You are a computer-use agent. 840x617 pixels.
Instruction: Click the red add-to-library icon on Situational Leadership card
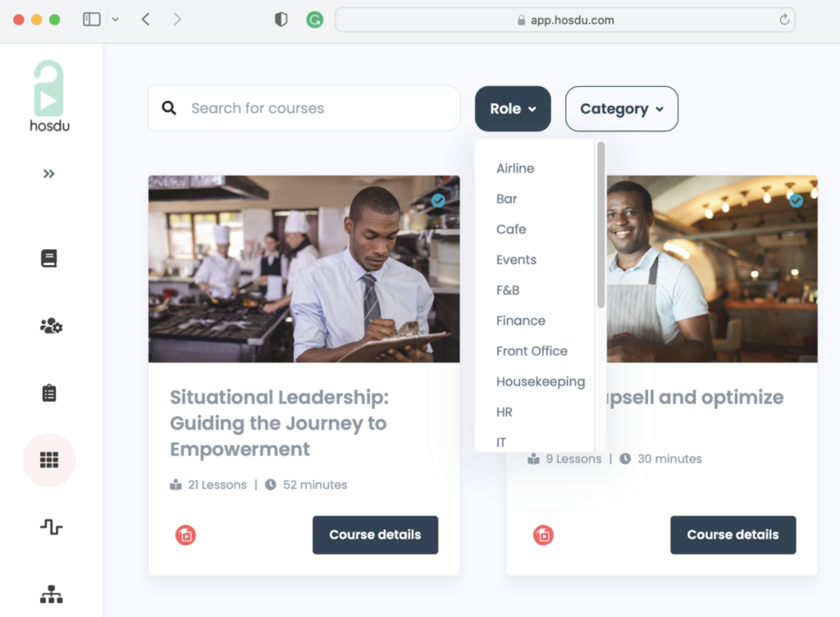[x=185, y=536]
